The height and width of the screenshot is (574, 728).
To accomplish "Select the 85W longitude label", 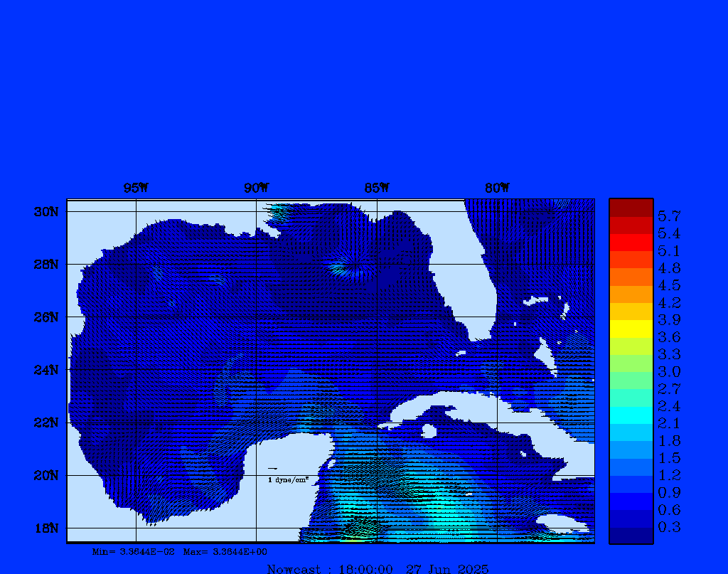I will click(x=377, y=188).
